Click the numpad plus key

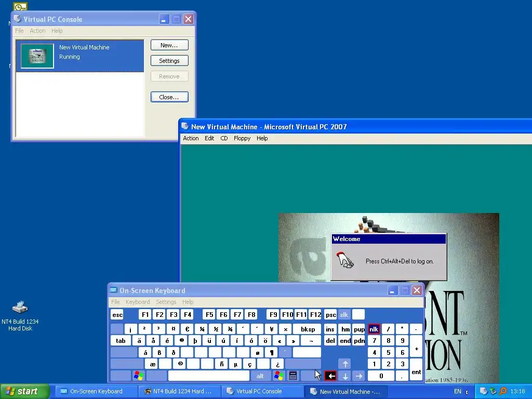click(416, 347)
